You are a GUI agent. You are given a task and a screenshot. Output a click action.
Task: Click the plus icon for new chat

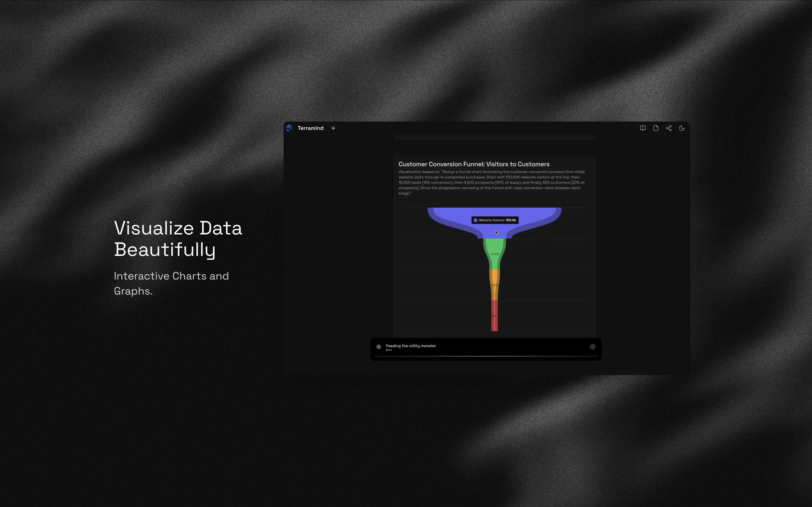333,128
